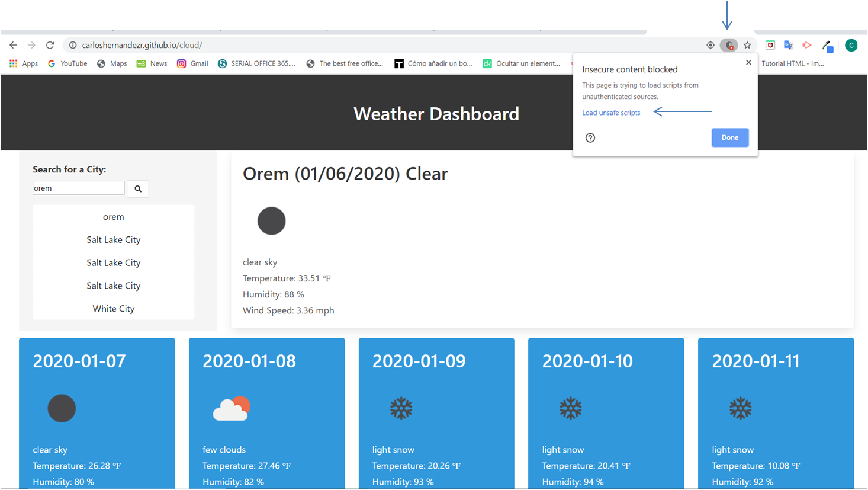The height and width of the screenshot is (490, 868).
Task: Click 'Wind Speed: 3.36 mph' text
Action: (x=288, y=310)
